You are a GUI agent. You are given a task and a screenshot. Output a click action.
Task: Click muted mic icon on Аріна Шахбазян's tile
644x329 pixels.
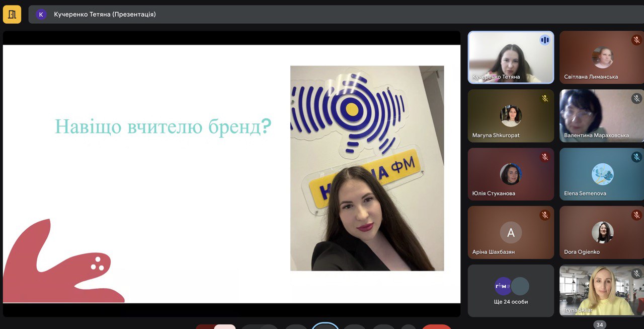pos(544,216)
